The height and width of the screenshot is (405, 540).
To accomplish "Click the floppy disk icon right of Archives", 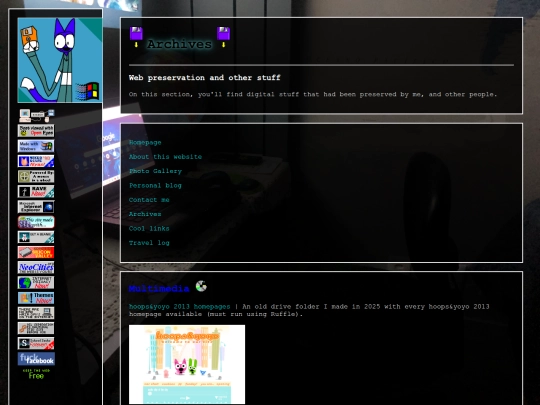I will click(223, 37).
